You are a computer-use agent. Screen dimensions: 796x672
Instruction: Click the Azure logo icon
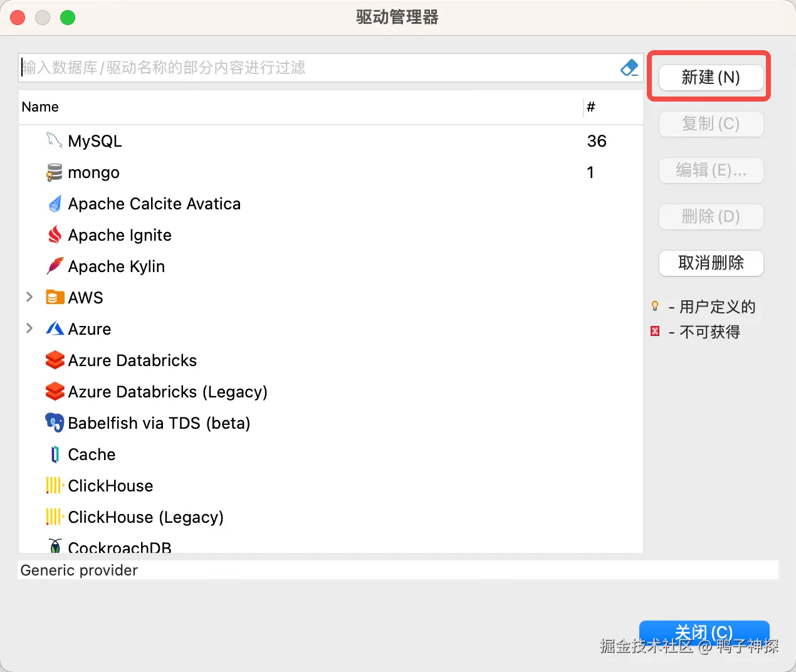55,328
